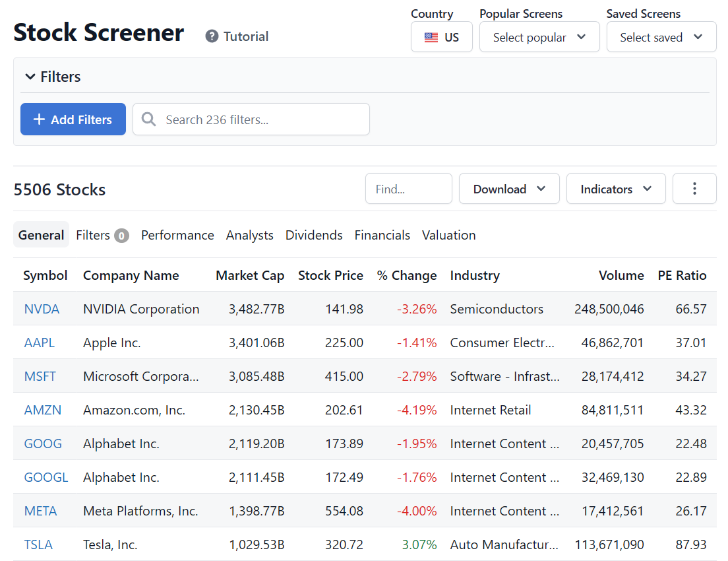Switch to the Valuation tab
The height and width of the screenshot is (561, 728).
tap(448, 235)
